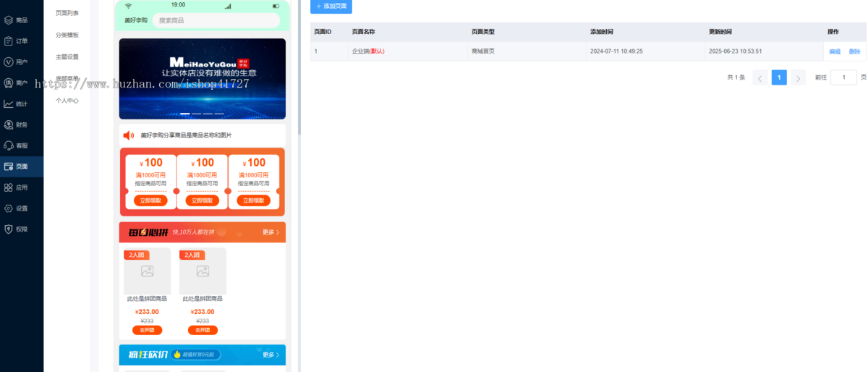Click the 美好宇购分享商品 announcement text
868x372 pixels.
pos(186,135)
